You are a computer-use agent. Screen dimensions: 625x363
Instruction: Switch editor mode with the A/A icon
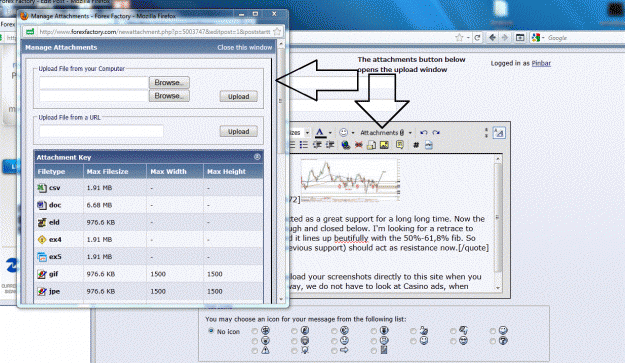[x=499, y=133]
